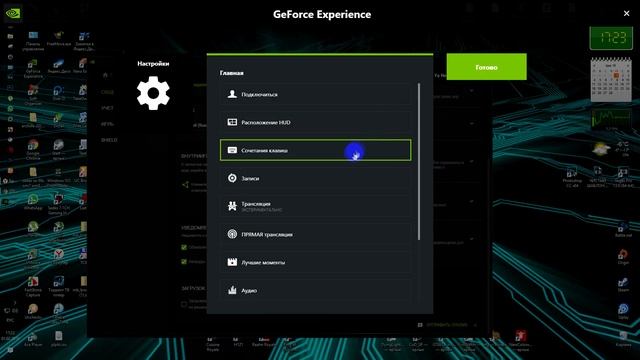Select ИГРЫ tab in GeForce window sidebar
640x360 pixels.
coord(107,124)
